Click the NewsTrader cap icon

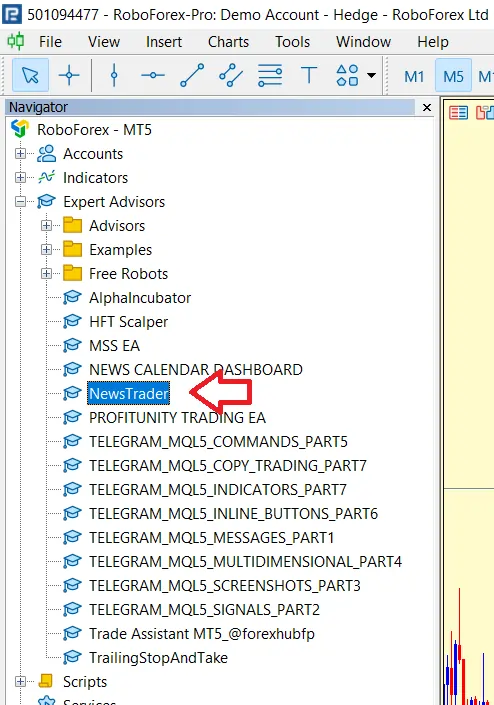pyautogui.click(x=72, y=393)
